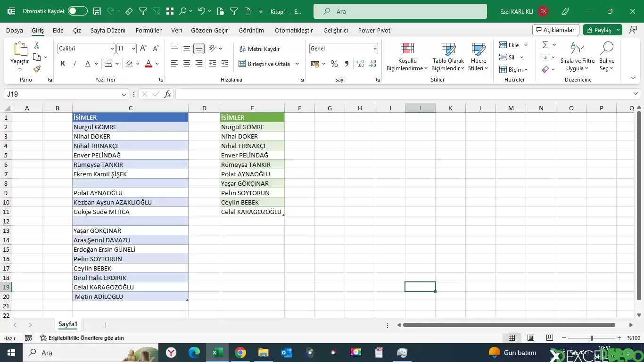This screenshot has height=362, width=644.
Task: Apply the red font color A
Action: tap(149, 64)
